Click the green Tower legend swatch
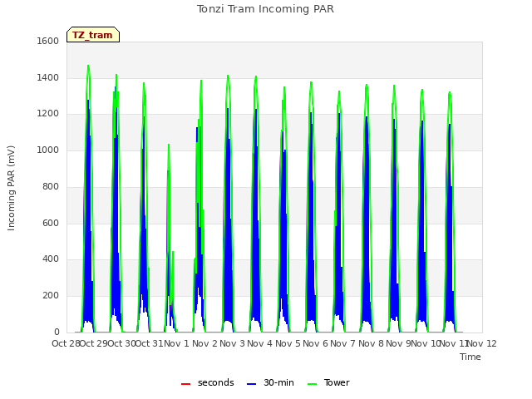Screen dimensions: 532x399 312,384
